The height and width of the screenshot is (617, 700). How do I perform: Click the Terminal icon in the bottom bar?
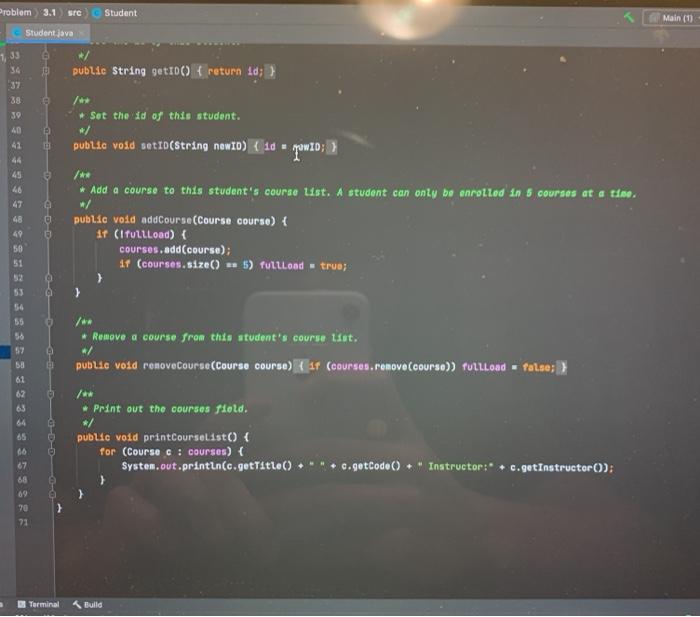21,604
